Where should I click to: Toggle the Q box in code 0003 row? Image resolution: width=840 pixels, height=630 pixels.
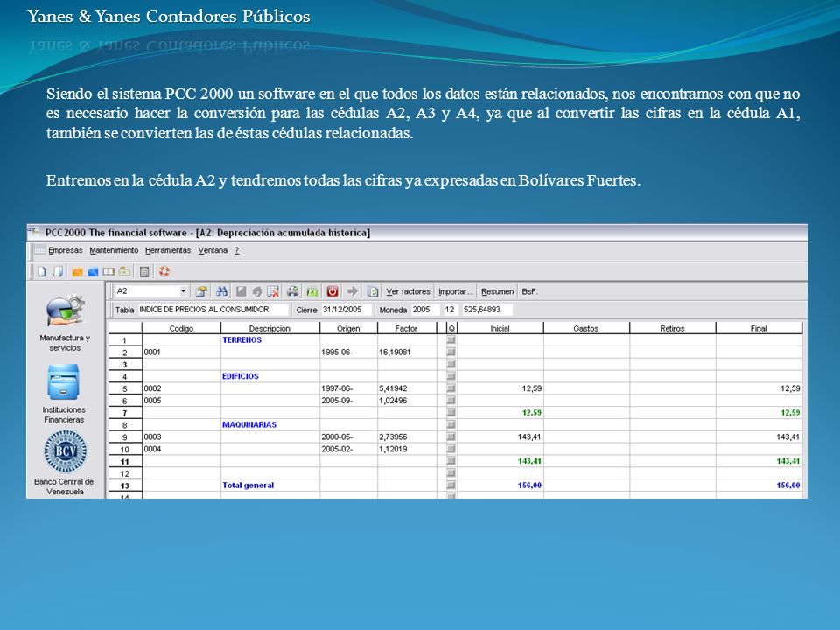[x=451, y=437]
